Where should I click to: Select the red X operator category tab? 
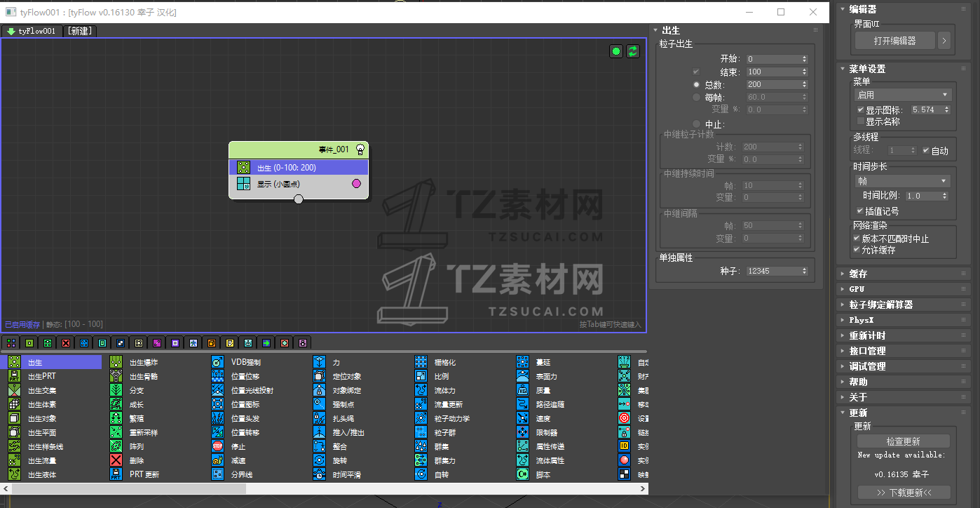pos(66,343)
